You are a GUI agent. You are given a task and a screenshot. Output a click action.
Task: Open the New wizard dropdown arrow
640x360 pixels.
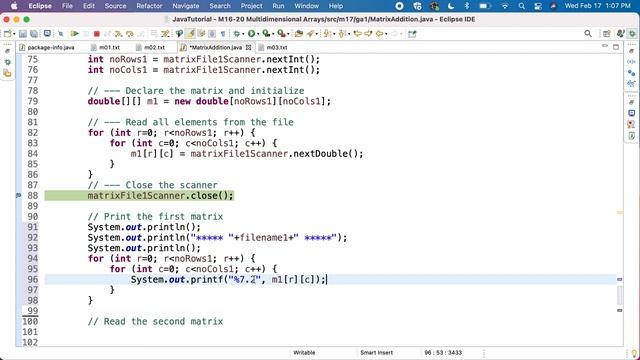(x=14, y=34)
